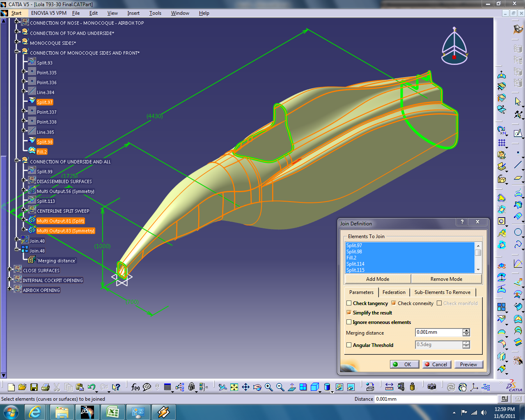525x420 pixels.
Task: Click the Capture camera icon
Action: tap(432, 387)
